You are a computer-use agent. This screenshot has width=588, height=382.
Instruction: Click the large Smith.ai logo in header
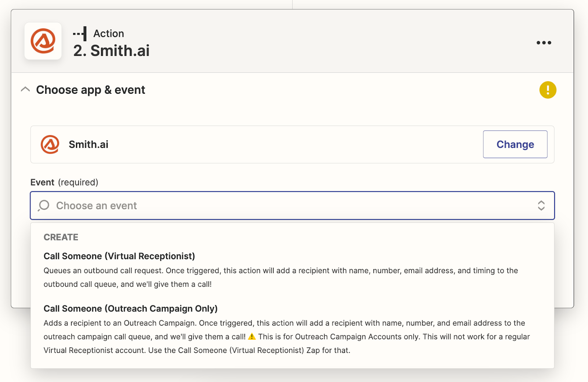tap(43, 41)
